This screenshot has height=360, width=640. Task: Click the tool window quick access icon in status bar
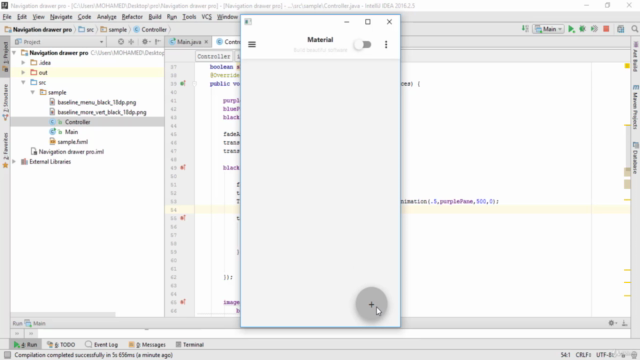[x=7, y=355]
